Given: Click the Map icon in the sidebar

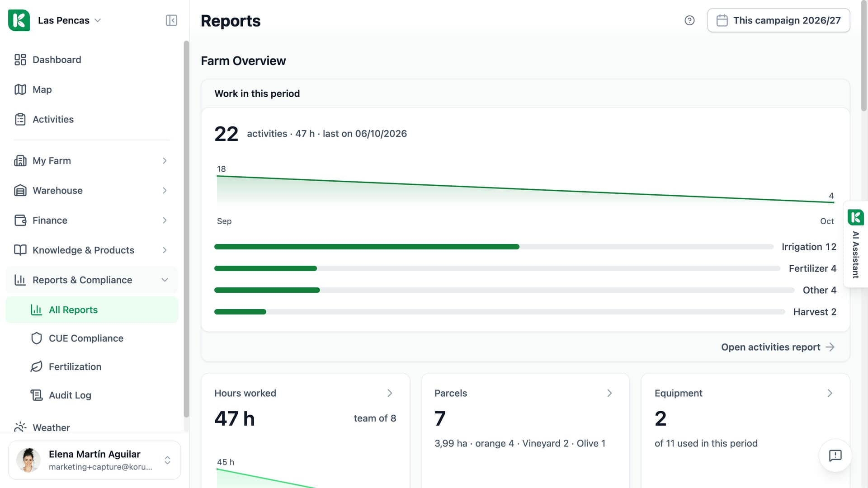Looking at the screenshot, I should 20,89.
